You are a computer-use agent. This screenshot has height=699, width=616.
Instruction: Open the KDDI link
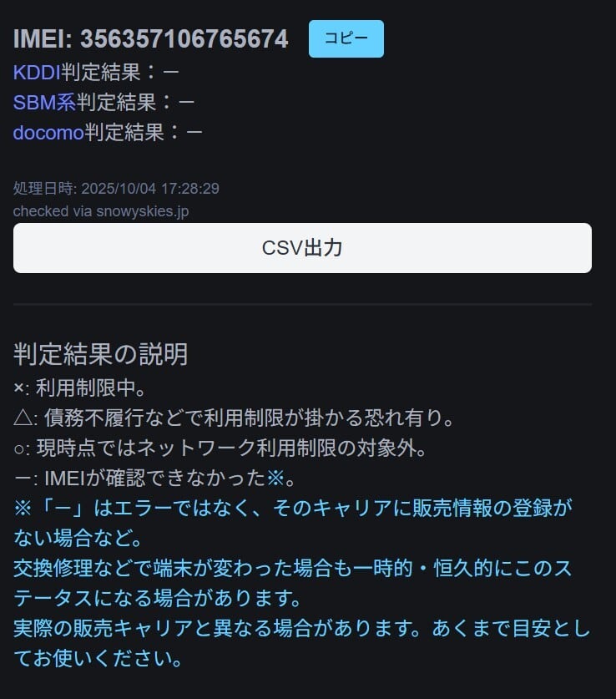coord(37,72)
